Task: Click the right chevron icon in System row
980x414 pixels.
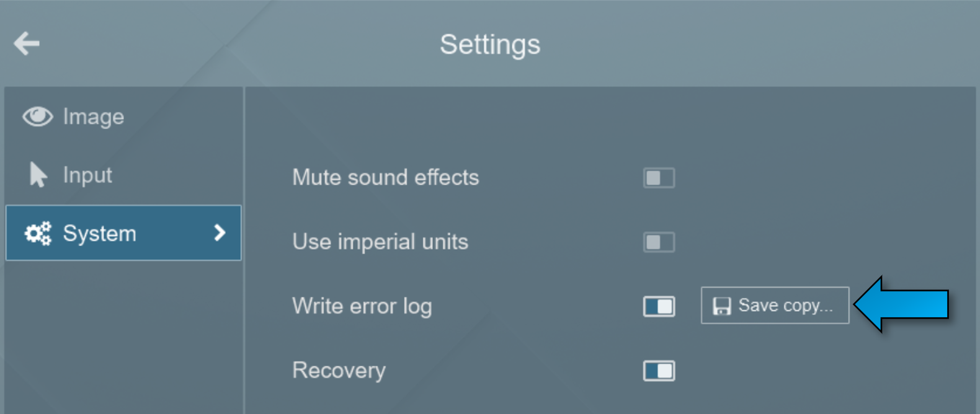Action: [220, 233]
